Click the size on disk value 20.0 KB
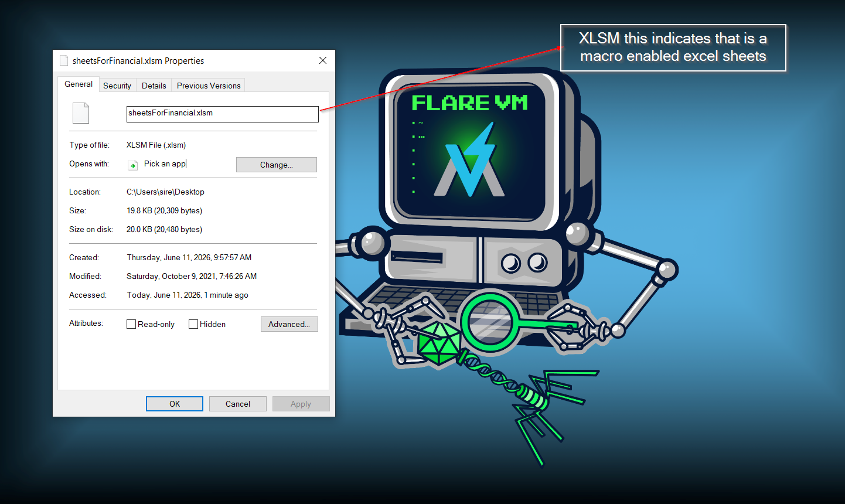Image resolution: width=845 pixels, height=504 pixels. [164, 229]
